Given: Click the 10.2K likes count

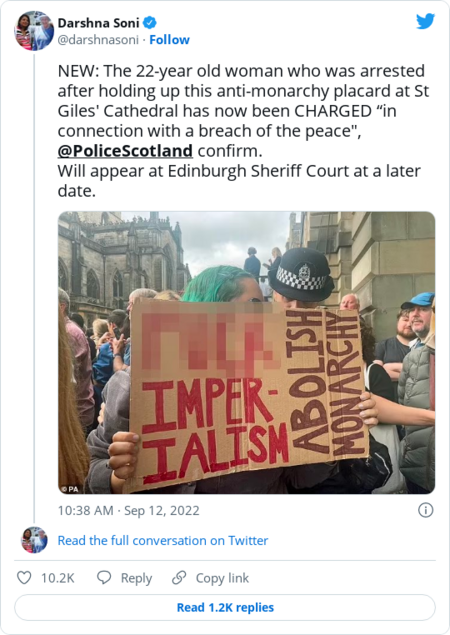Looking at the screenshot, I should pos(58,578).
